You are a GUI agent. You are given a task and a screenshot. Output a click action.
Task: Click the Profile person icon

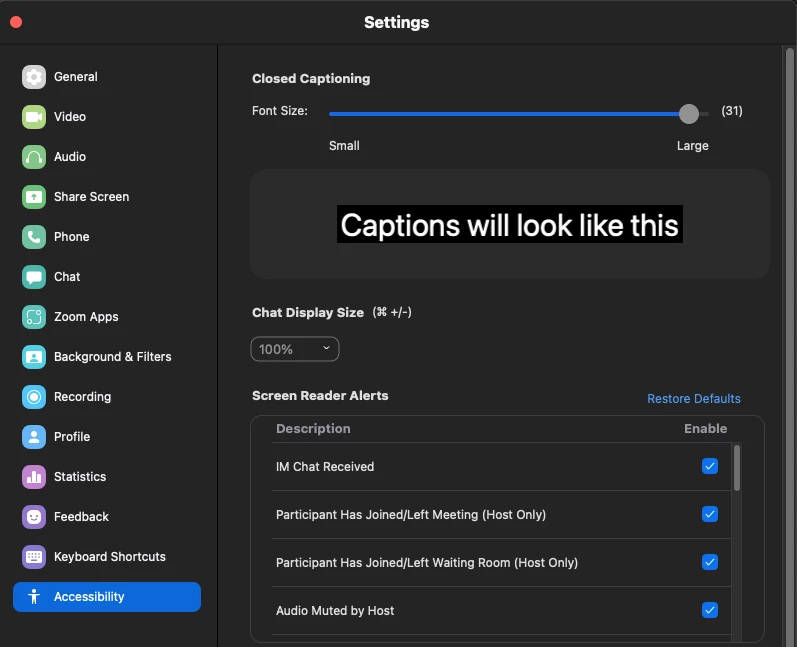click(34, 437)
